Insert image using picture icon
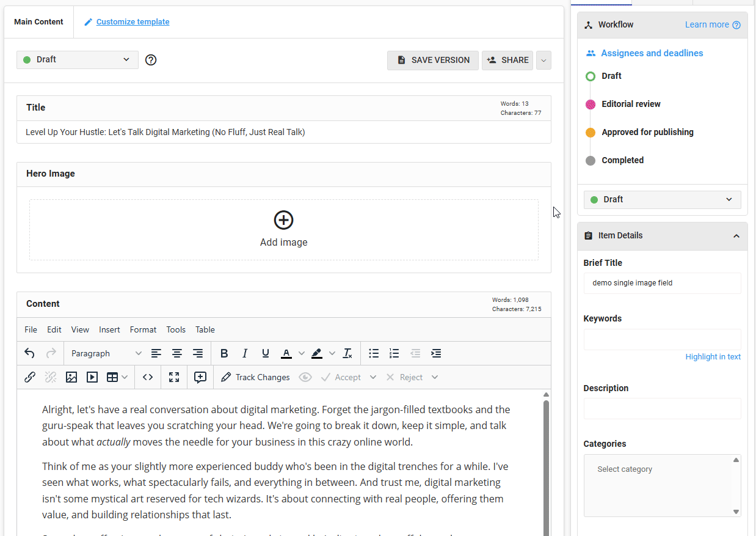Image resolution: width=756 pixels, height=536 pixels. point(71,377)
